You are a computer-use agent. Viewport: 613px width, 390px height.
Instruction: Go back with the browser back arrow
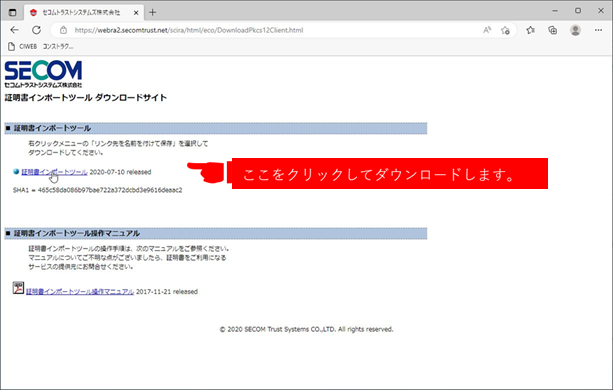coord(14,30)
